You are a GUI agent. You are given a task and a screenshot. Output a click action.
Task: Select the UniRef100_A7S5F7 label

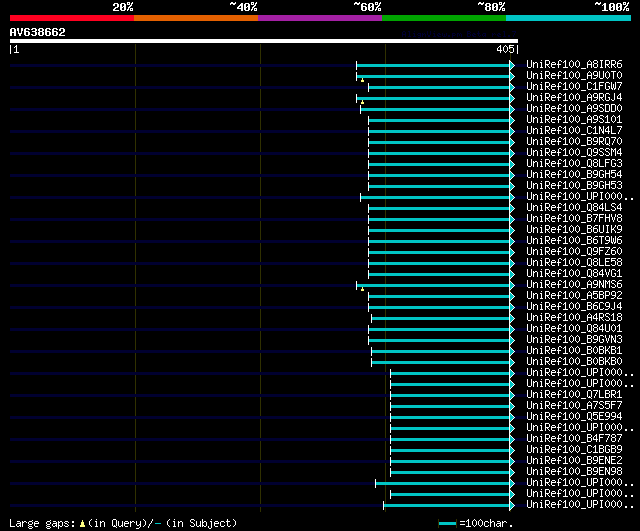574,406
